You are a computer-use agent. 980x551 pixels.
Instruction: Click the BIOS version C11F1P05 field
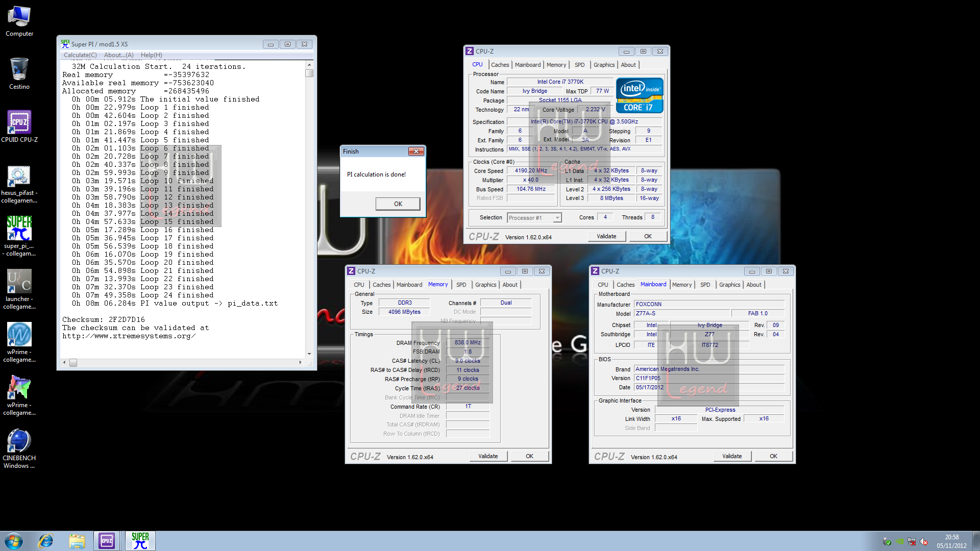(x=709, y=378)
